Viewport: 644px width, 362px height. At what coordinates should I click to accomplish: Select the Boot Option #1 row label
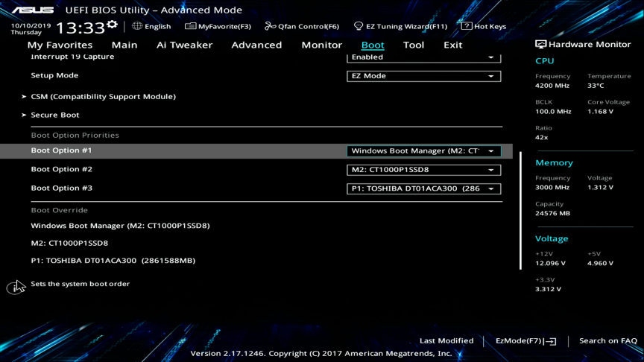[x=61, y=150]
